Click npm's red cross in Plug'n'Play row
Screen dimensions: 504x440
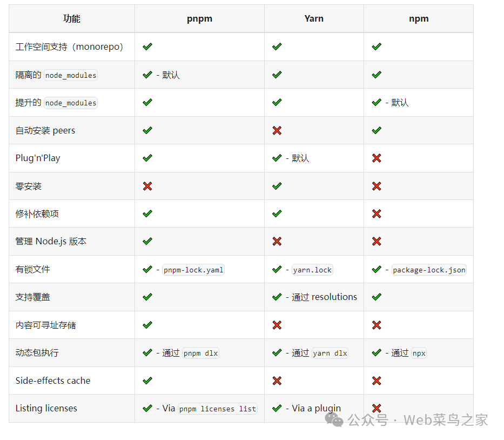click(377, 158)
